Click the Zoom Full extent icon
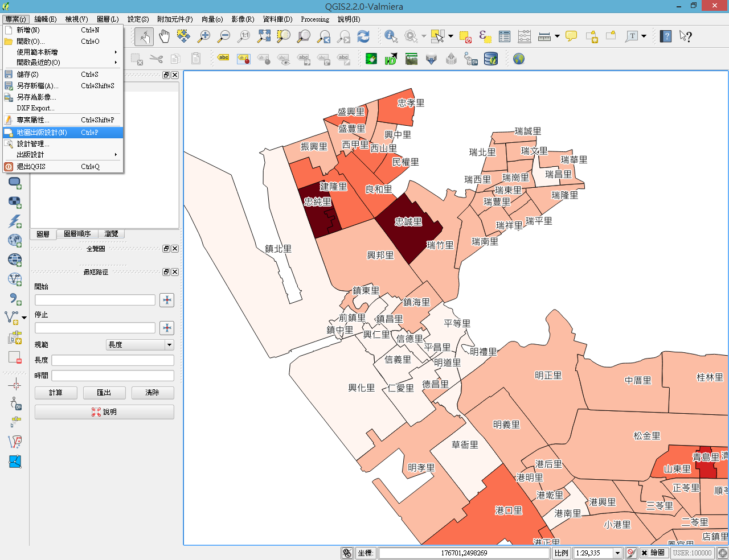The image size is (729, 560). [264, 36]
